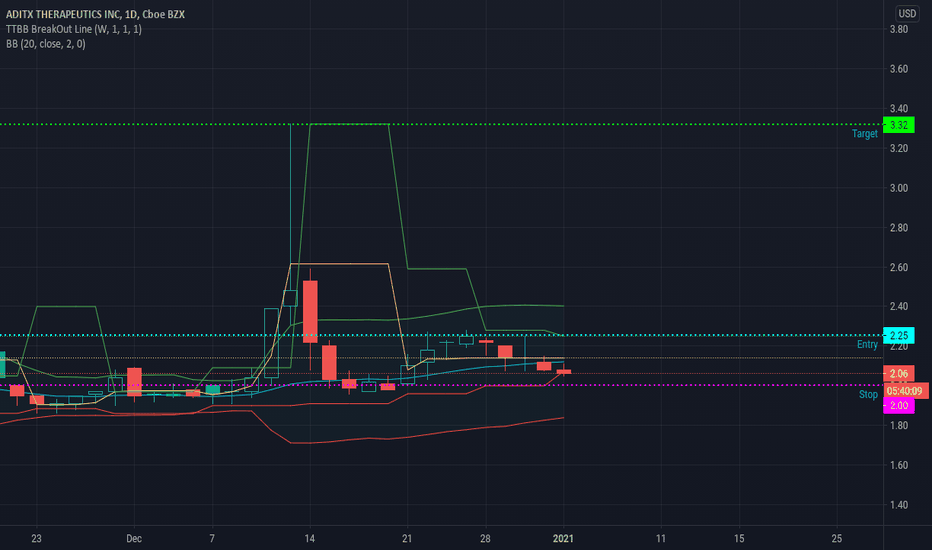Click the magenta 2.00 Stop price label
This screenshot has width=932, height=550.
(899, 406)
